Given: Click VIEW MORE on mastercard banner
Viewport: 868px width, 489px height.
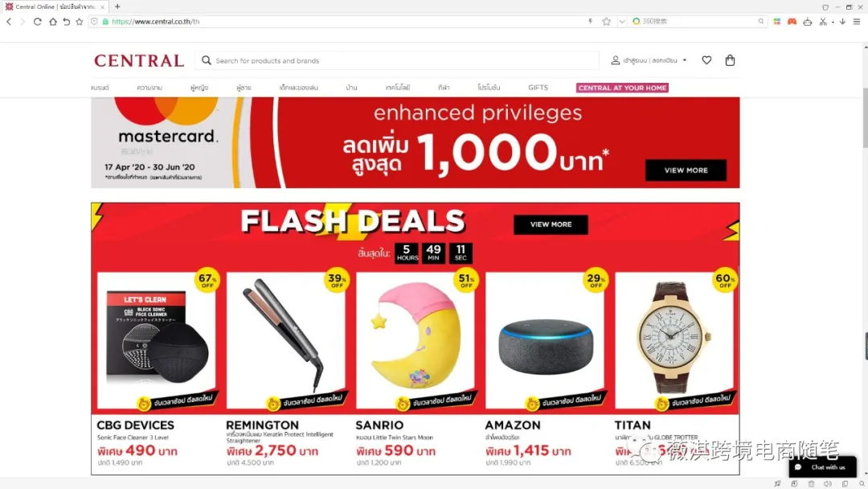Looking at the screenshot, I should coord(686,170).
